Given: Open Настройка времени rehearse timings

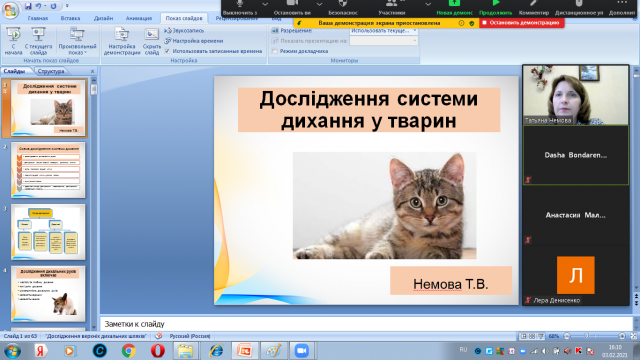Looking at the screenshot, I should (194, 41).
